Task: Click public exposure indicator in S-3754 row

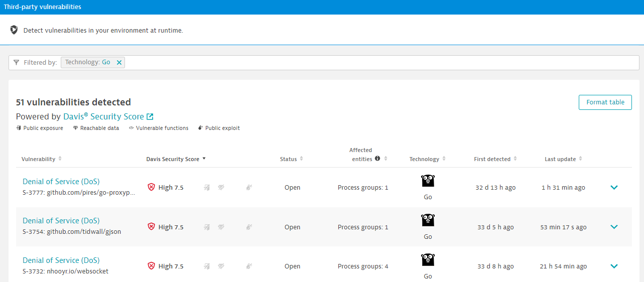Action: coord(206,227)
